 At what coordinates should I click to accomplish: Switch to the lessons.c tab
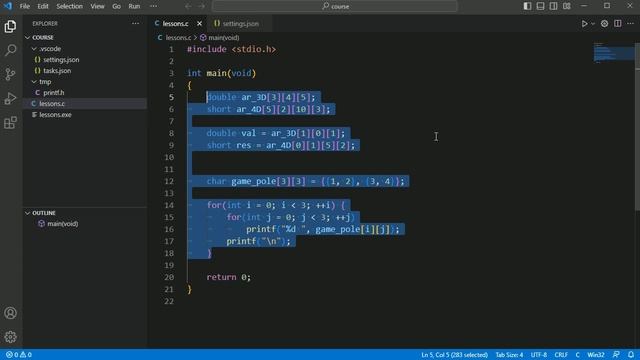pos(175,24)
